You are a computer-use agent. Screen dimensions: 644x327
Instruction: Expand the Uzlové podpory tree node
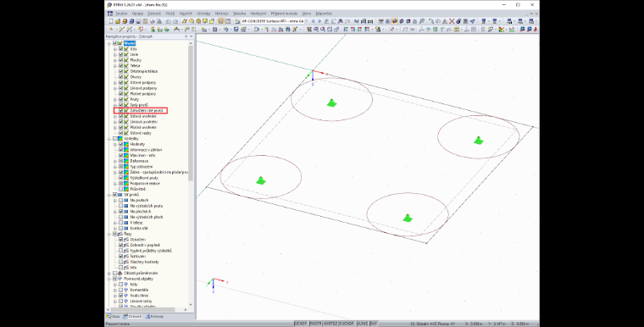(x=115, y=82)
